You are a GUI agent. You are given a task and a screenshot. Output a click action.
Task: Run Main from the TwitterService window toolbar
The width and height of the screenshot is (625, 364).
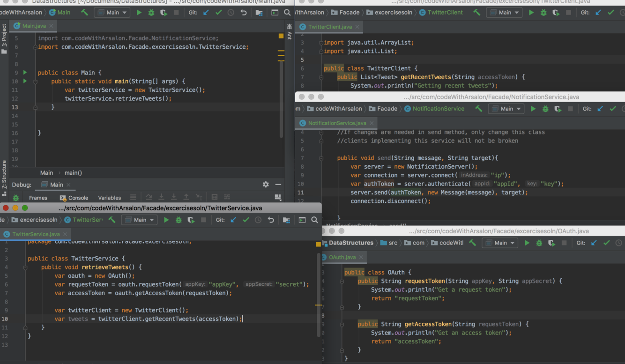(x=166, y=220)
